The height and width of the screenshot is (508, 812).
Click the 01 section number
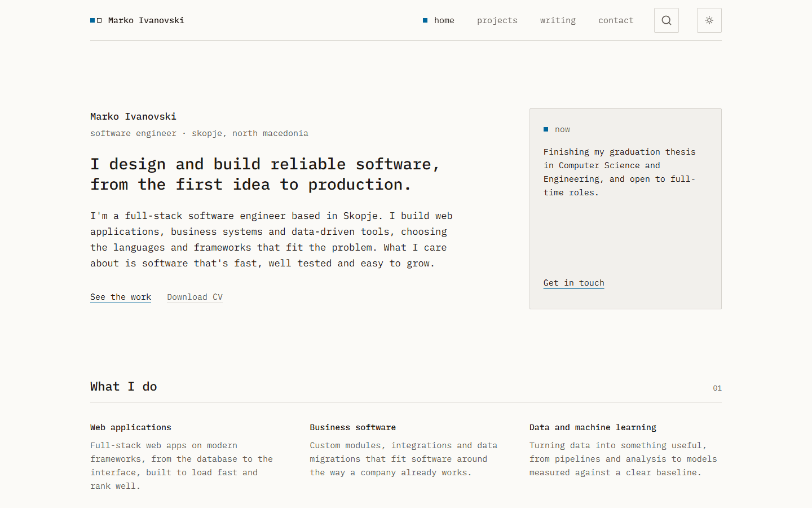pos(717,388)
